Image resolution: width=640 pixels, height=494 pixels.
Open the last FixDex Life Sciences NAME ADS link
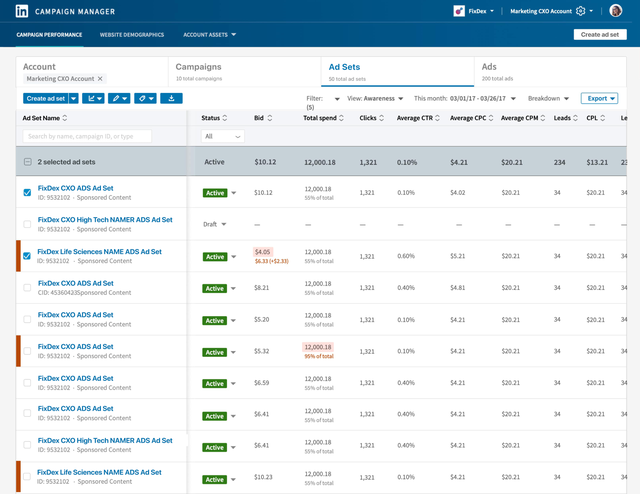(99, 472)
